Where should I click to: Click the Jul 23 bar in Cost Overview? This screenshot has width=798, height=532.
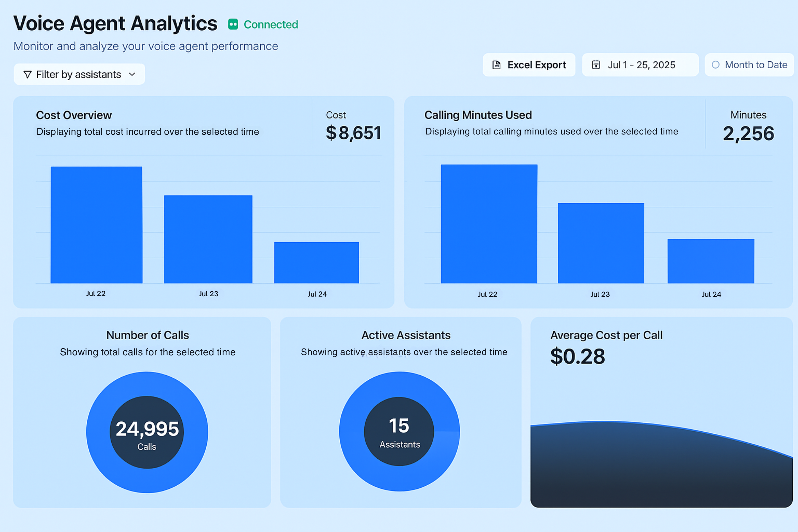tap(208, 239)
